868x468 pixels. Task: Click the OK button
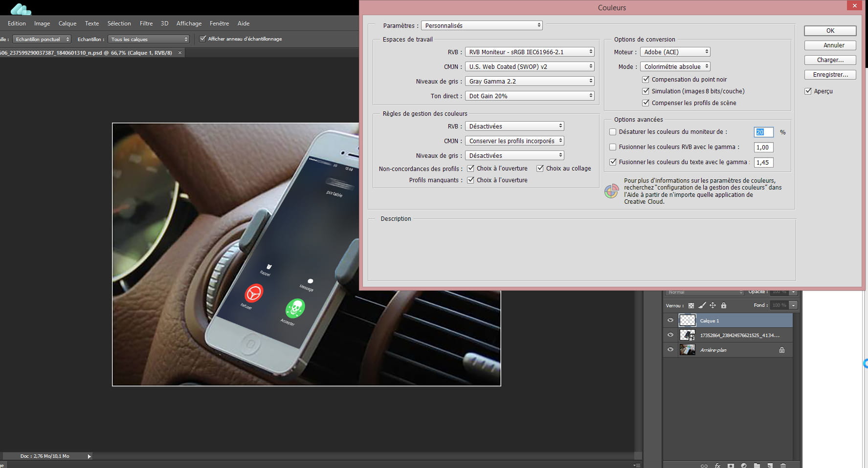coord(830,30)
